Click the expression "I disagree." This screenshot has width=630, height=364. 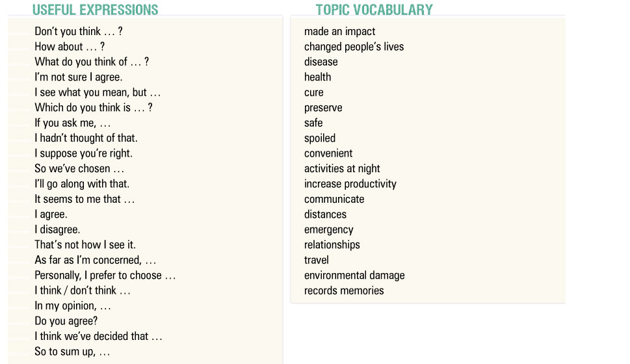[x=57, y=229]
